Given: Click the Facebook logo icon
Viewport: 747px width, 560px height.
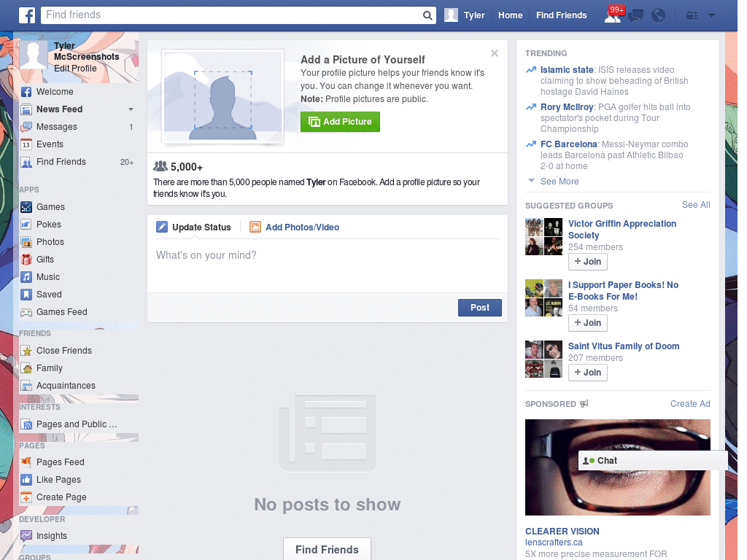Looking at the screenshot, I should [27, 15].
